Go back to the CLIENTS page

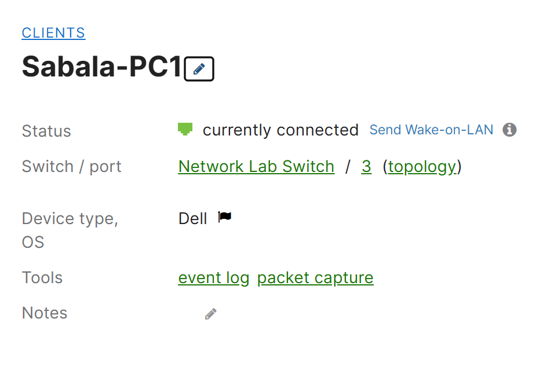tap(53, 33)
